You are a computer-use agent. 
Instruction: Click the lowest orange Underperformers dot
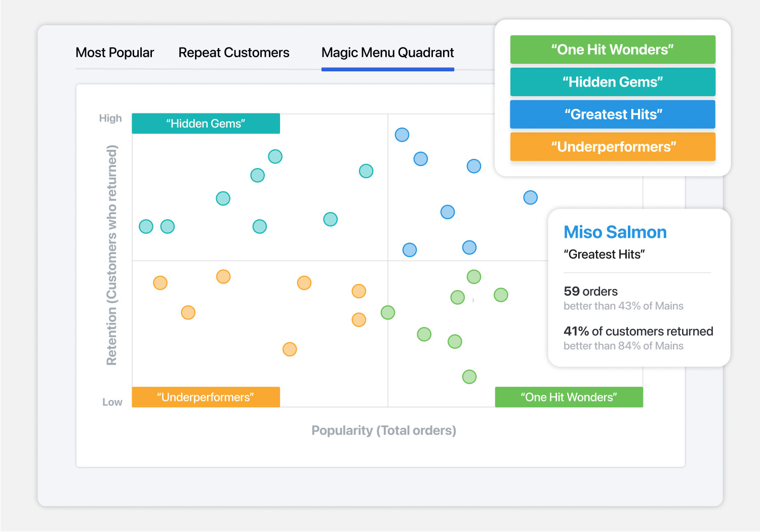point(290,349)
